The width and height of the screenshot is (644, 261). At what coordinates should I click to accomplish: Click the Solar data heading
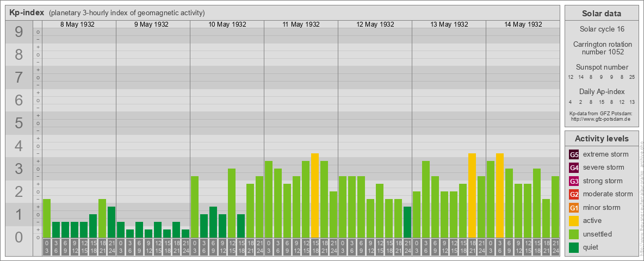pyautogui.click(x=602, y=14)
